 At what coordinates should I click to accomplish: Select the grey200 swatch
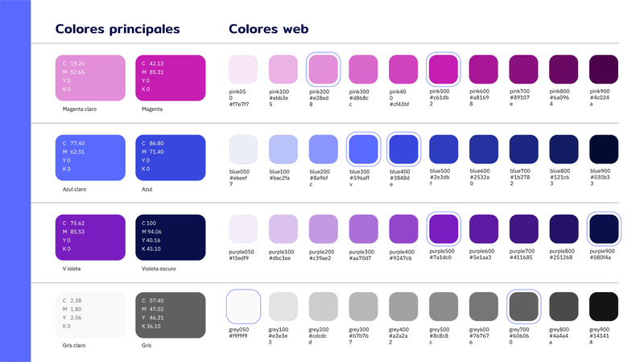324,306
